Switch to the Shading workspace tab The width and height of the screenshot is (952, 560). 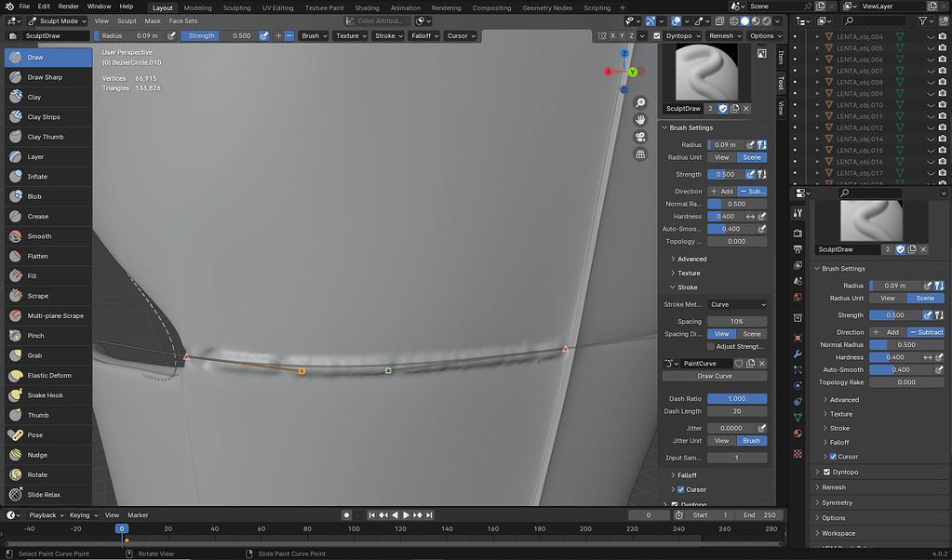[x=367, y=7]
